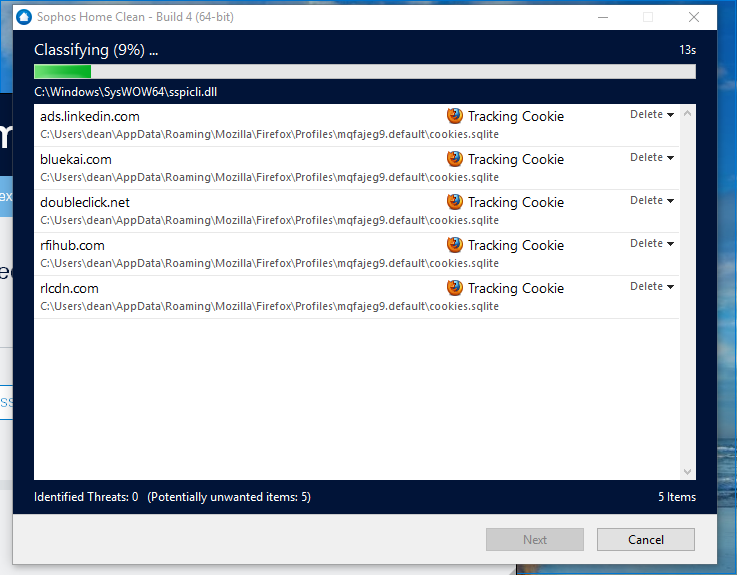Select the doubleclick.net item name
The width and height of the screenshot is (737, 575).
tap(85, 202)
